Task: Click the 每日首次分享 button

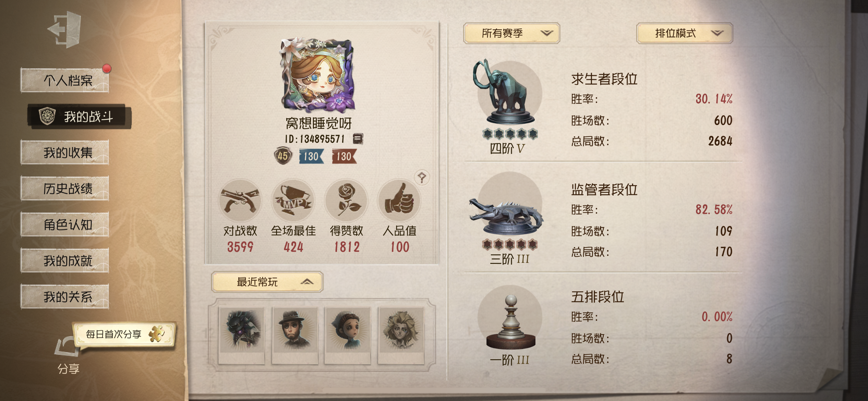Action: 124,334
